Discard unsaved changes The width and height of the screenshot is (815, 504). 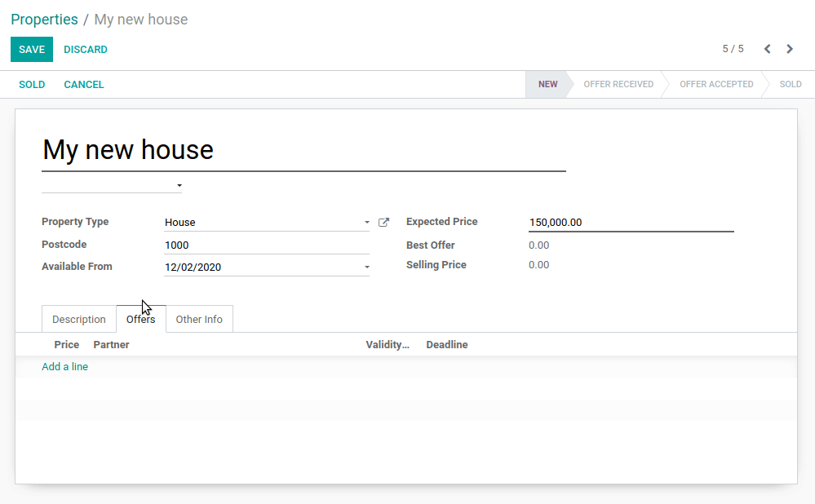(x=85, y=49)
